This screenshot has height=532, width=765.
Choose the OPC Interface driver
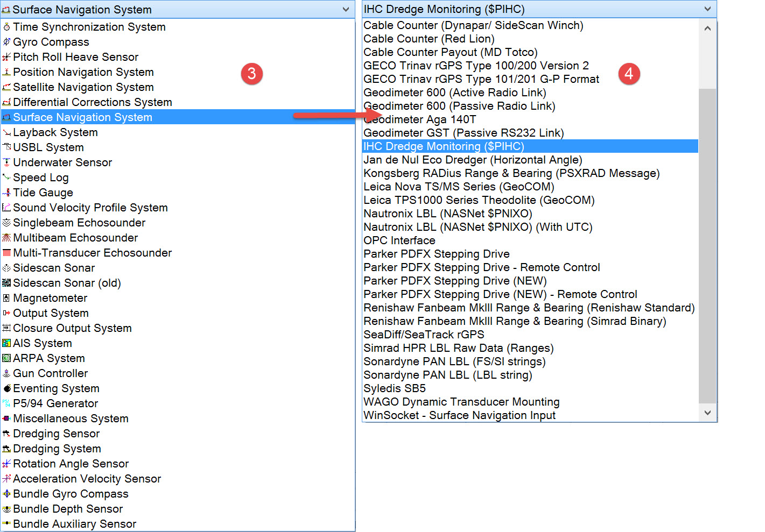(x=399, y=240)
